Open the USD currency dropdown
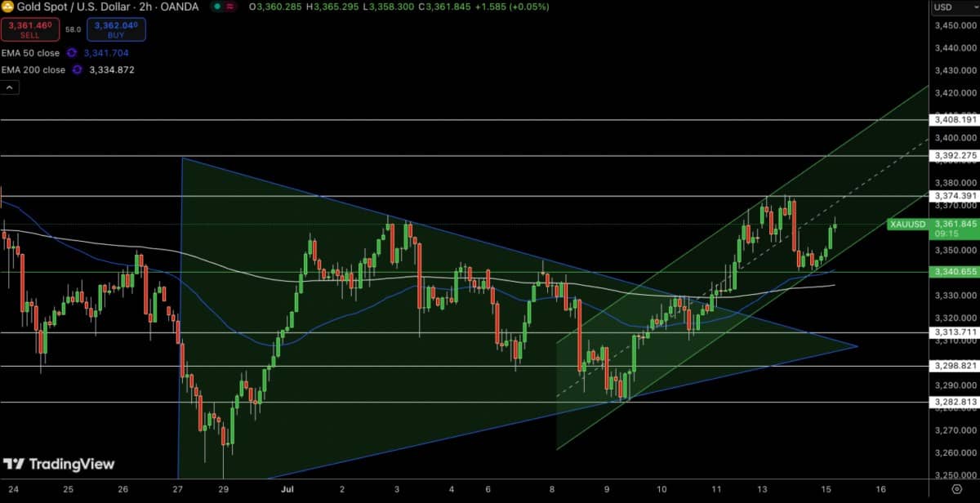Image resolution: width=980 pixels, height=503 pixels. pyautogui.click(x=953, y=7)
